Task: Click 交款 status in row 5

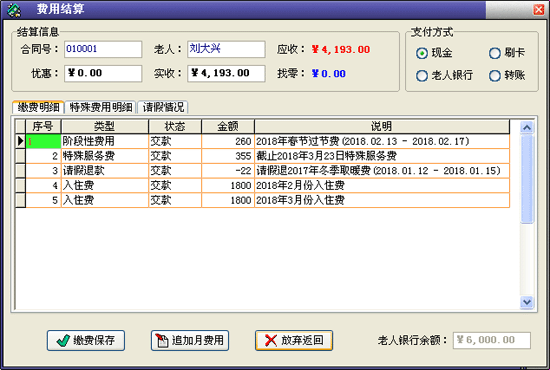Action: coord(175,200)
